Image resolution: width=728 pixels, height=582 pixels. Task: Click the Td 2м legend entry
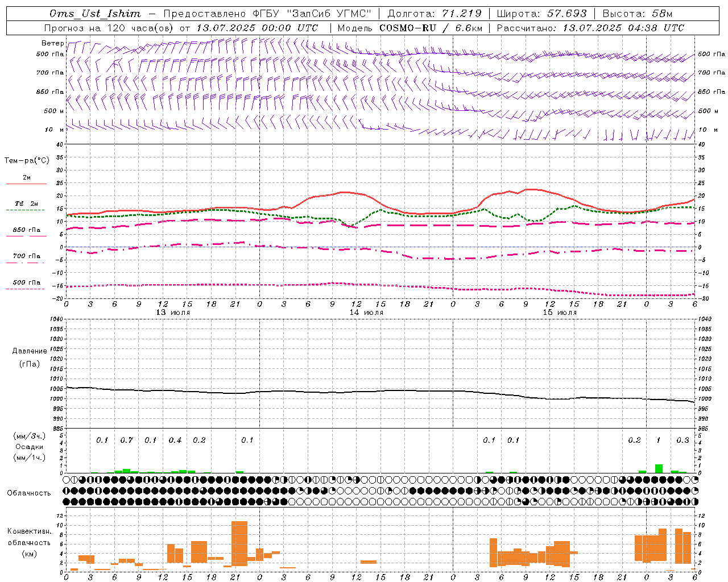27,203
